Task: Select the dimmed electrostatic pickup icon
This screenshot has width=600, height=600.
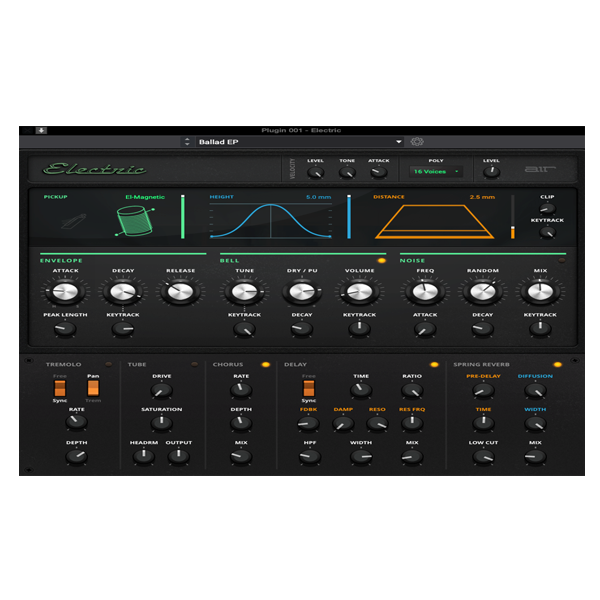Action: [x=73, y=222]
